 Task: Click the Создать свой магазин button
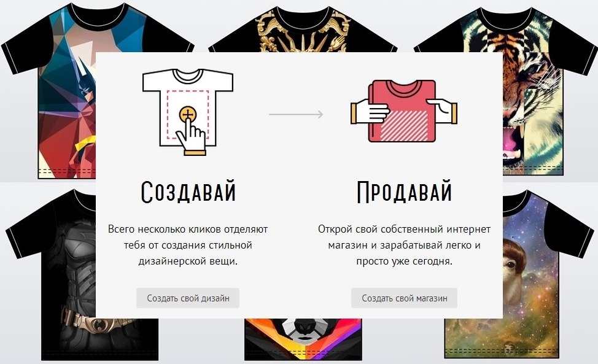(404, 298)
